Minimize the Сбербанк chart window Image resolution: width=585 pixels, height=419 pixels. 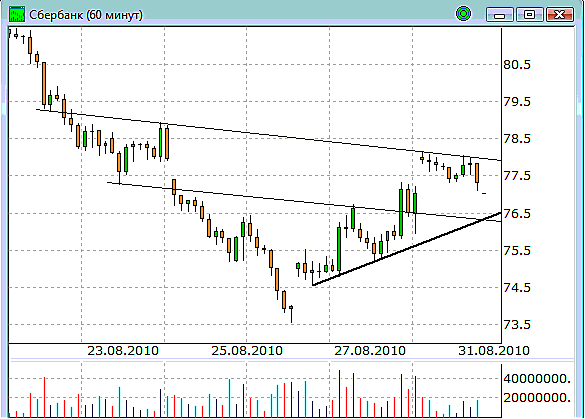point(500,15)
